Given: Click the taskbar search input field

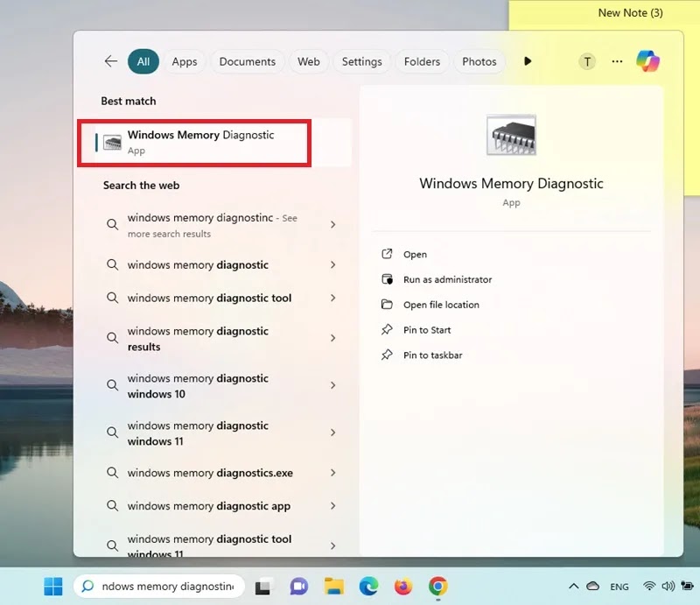Looking at the screenshot, I should coord(159,587).
